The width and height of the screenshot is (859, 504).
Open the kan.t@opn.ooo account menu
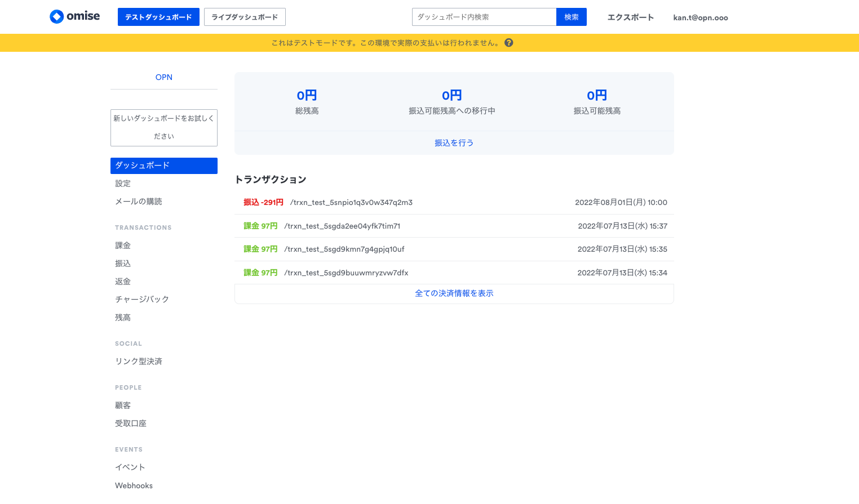[700, 17]
